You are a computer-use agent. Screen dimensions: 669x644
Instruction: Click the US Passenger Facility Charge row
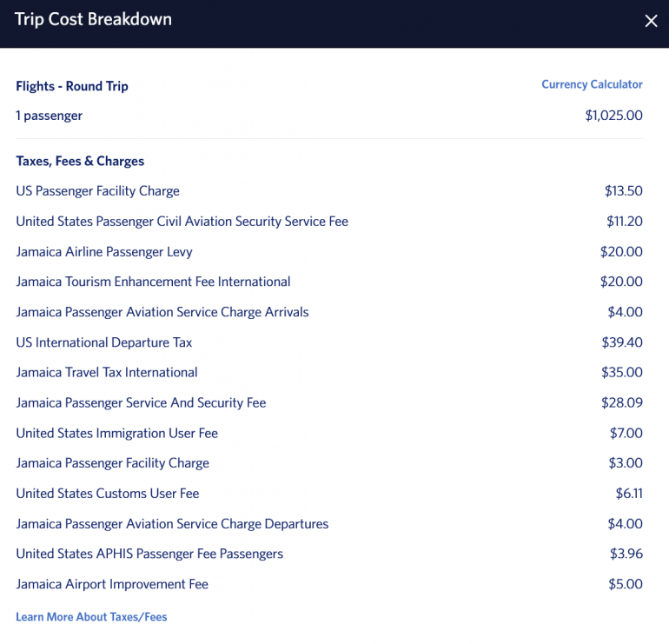pyautogui.click(x=97, y=191)
